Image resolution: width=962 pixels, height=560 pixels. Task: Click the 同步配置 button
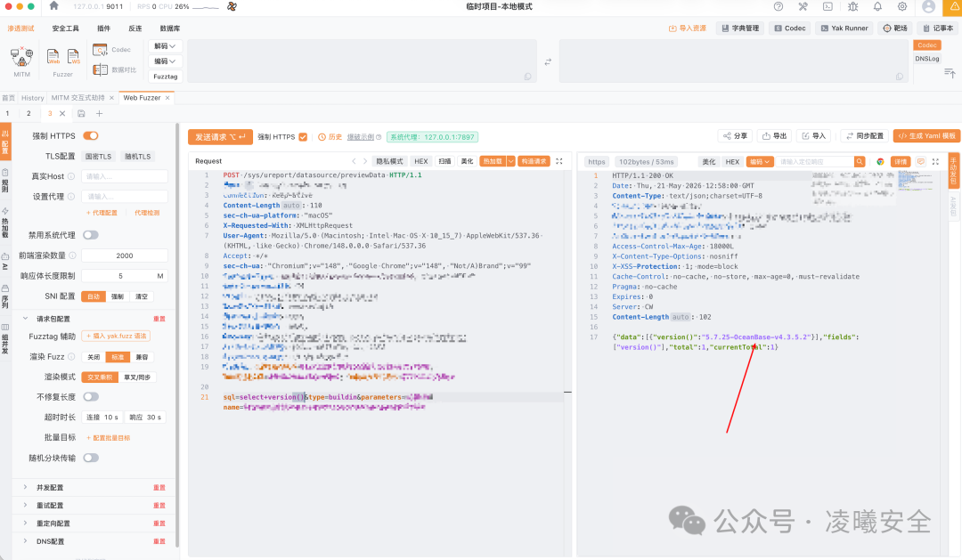pyautogui.click(x=864, y=136)
